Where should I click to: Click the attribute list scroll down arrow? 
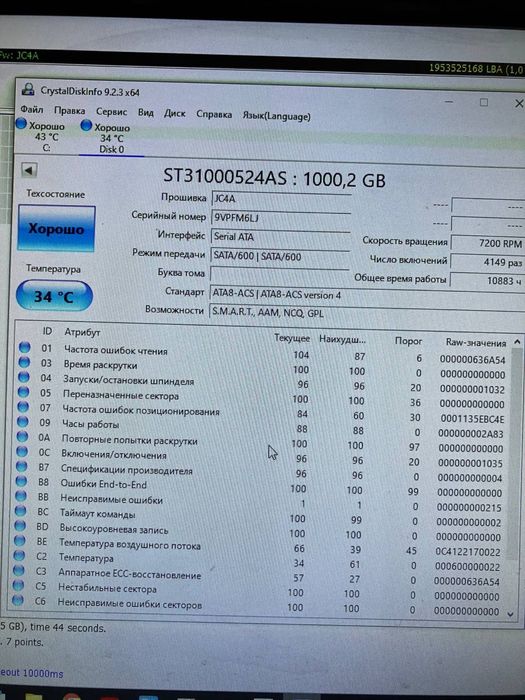tap(511, 615)
